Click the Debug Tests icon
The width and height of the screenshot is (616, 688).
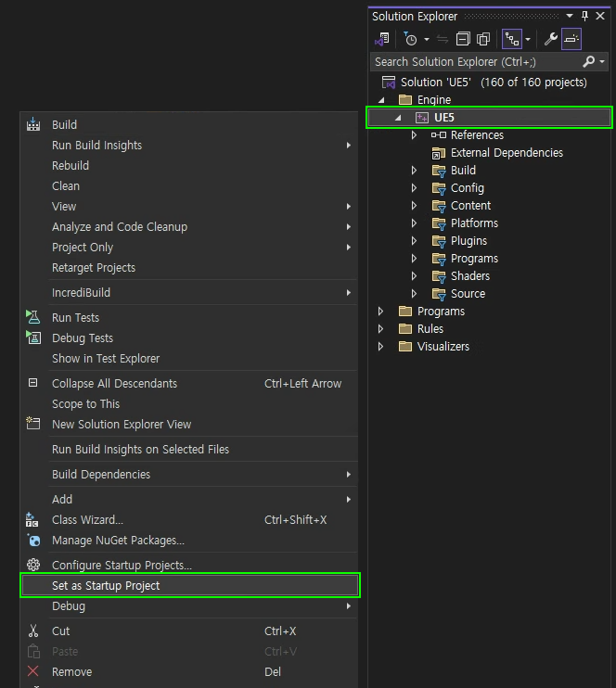(x=32, y=338)
